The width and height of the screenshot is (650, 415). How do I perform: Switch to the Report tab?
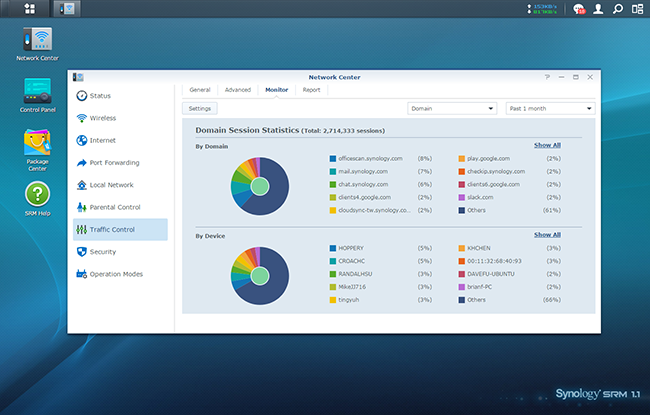(x=311, y=90)
